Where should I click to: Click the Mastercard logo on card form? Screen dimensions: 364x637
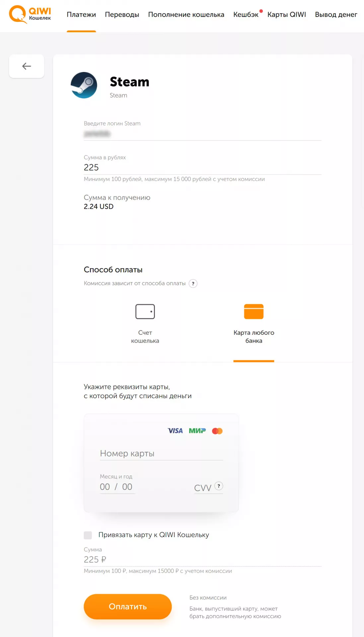click(217, 431)
